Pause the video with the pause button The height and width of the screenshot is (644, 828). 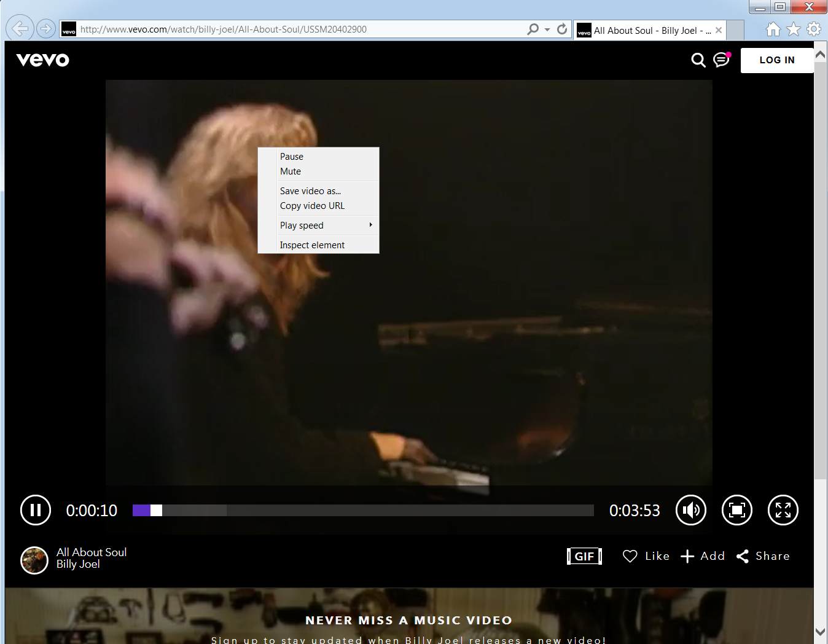[36, 510]
